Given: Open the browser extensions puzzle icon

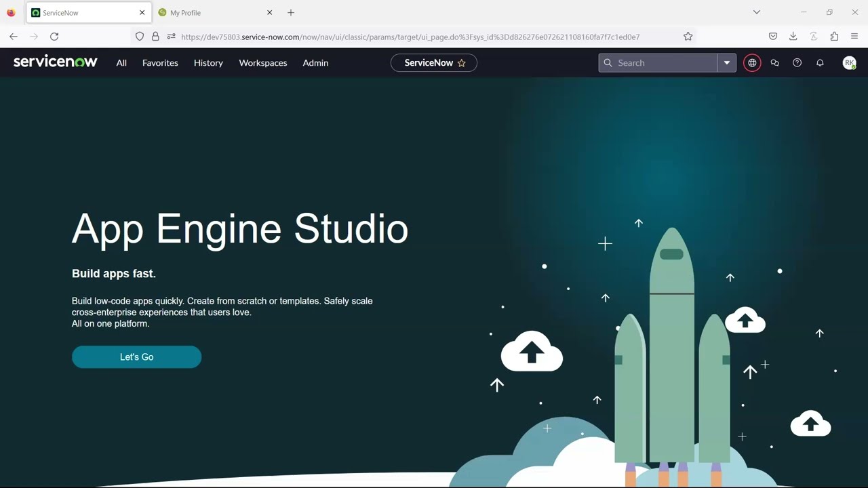Looking at the screenshot, I should coord(834,37).
